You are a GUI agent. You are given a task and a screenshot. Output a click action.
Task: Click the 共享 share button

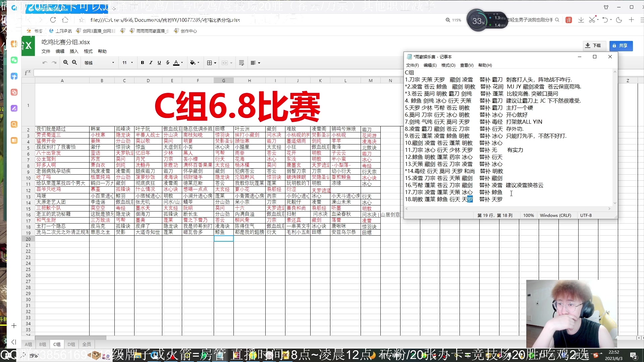point(621,46)
